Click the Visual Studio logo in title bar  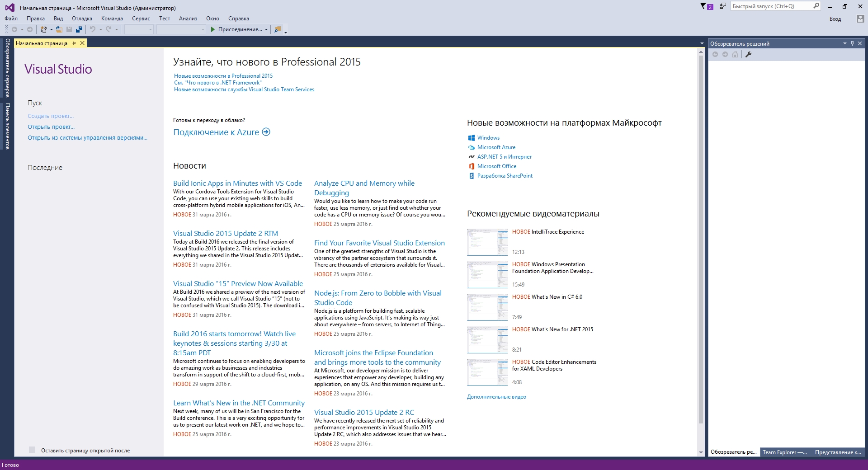point(9,8)
